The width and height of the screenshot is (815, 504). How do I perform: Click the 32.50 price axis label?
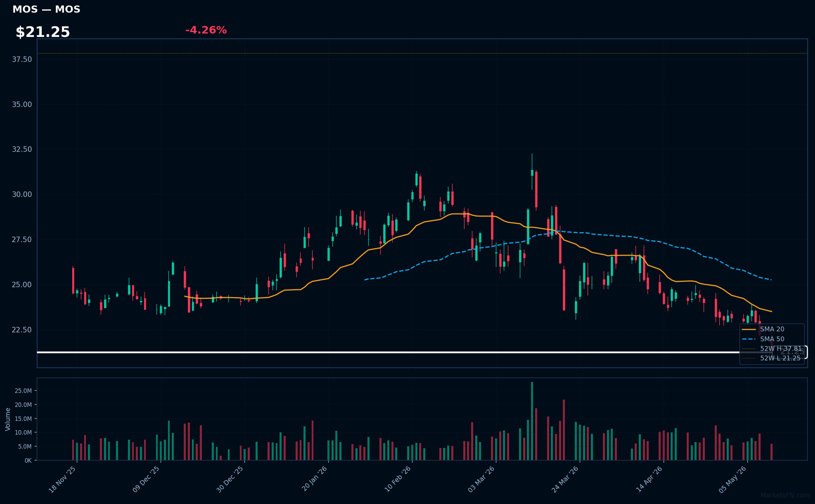(x=22, y=149)
